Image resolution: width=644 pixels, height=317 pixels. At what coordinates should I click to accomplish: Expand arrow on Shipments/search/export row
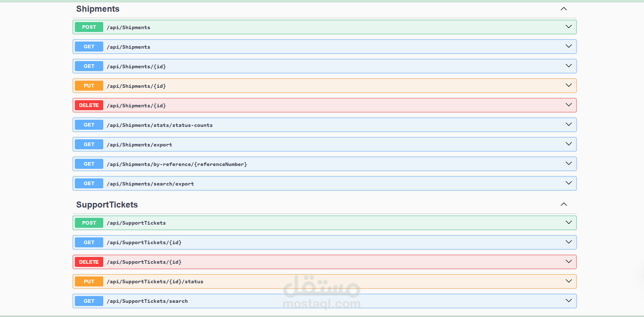pos(568,183)
